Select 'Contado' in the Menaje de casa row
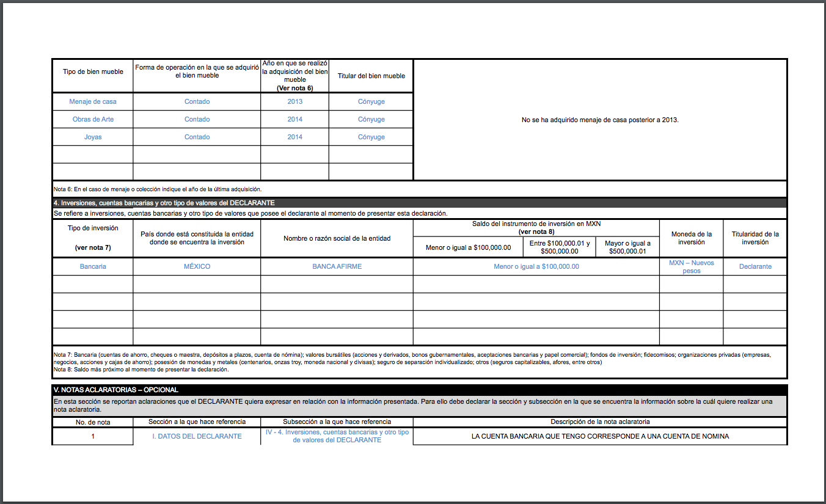The image size is (826, 504). [x=197, y=101]
